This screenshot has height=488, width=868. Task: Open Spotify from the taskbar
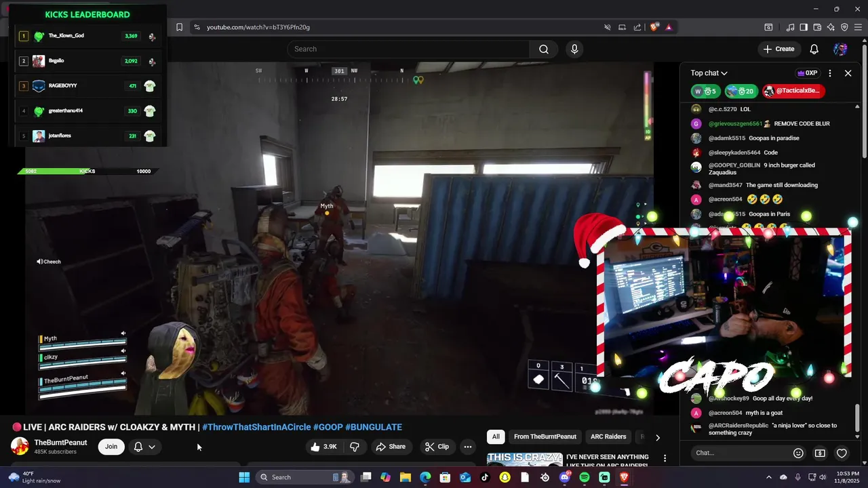[x=585, y=477]
